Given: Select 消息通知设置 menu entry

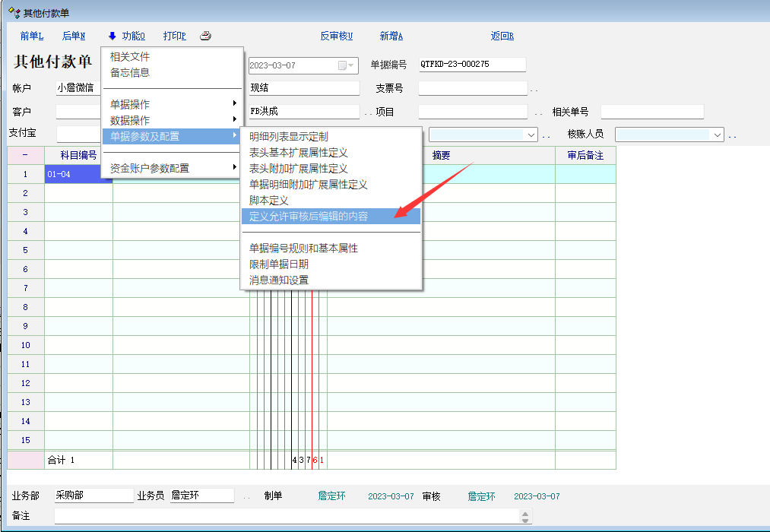Looking at the screenshot, I should [279, 280].
